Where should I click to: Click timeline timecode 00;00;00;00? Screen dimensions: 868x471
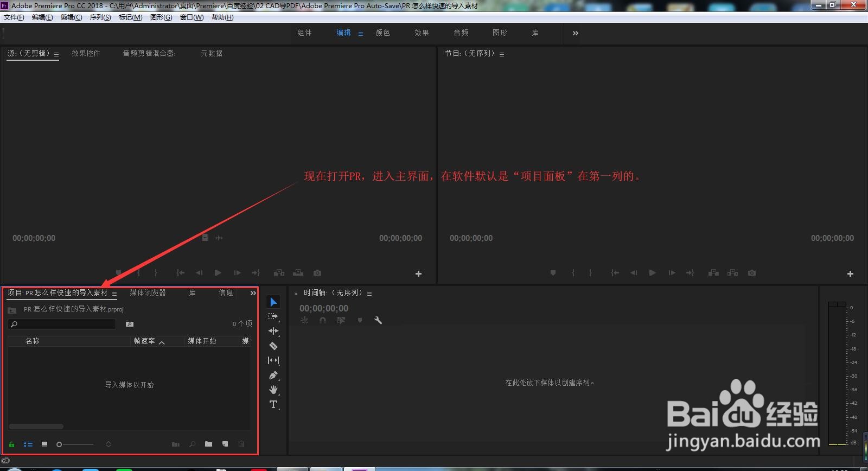[x=324, y=308]
